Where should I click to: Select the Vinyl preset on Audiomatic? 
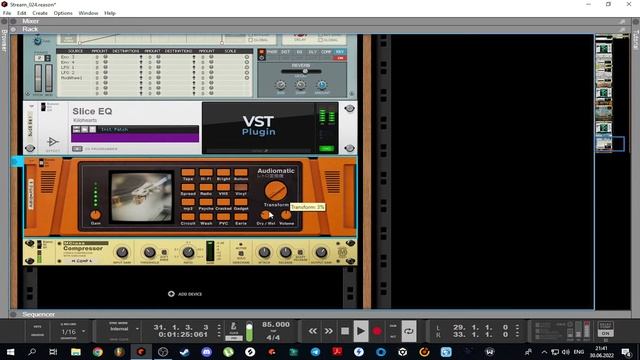click(x=241, y=188)
